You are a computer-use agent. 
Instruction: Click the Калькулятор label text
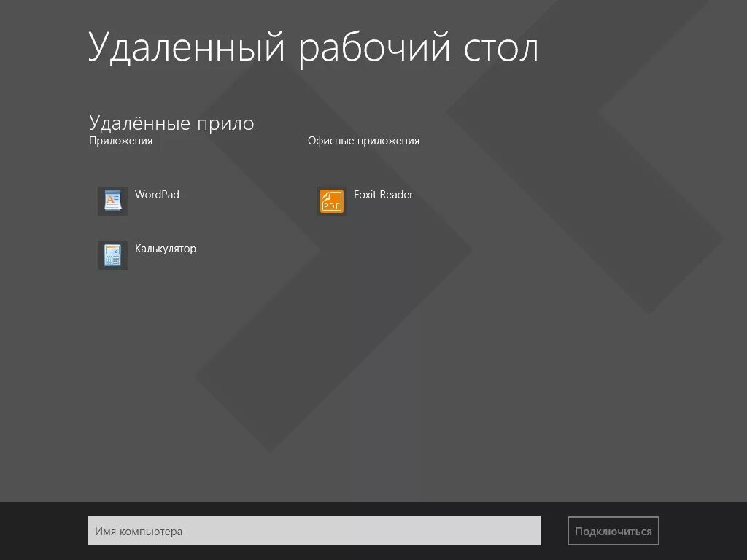[x=166, y=249]
